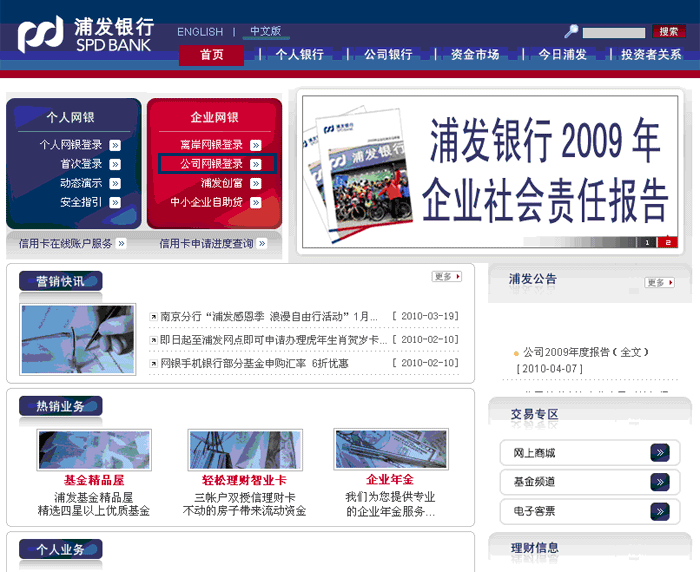Click the arrow icon beside 浦发创富
The image size is (700, 572).
(x=256, y=184)
